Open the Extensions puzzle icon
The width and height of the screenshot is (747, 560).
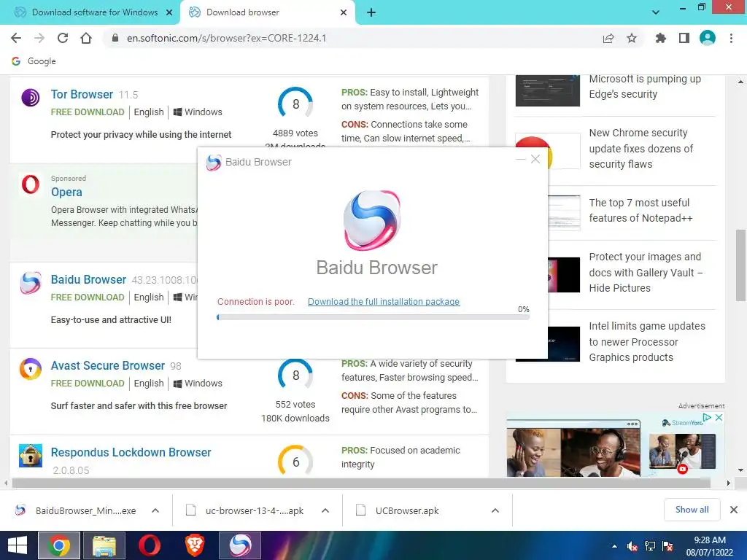[x=660, y=38]
